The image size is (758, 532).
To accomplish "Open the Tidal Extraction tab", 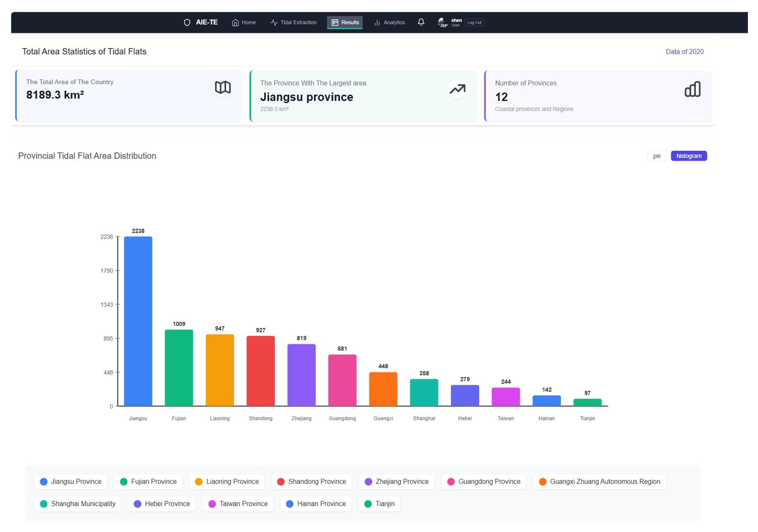I will [x=294, y=22].
